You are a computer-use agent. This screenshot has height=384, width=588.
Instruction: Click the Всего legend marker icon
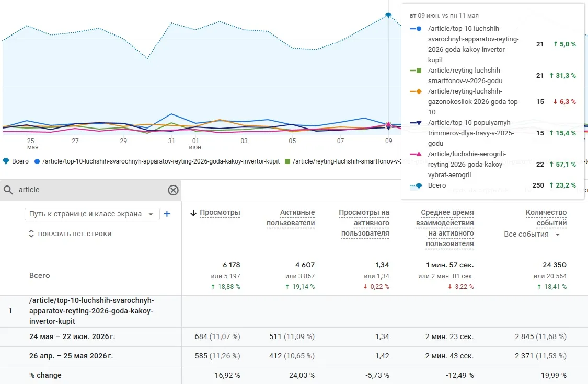(6, 161)
